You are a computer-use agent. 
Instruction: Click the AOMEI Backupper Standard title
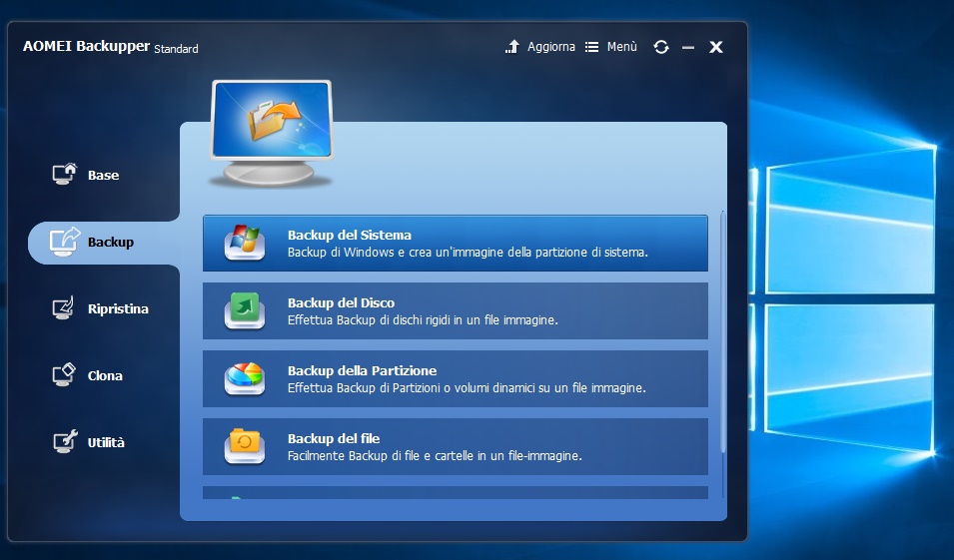point(111,47)
